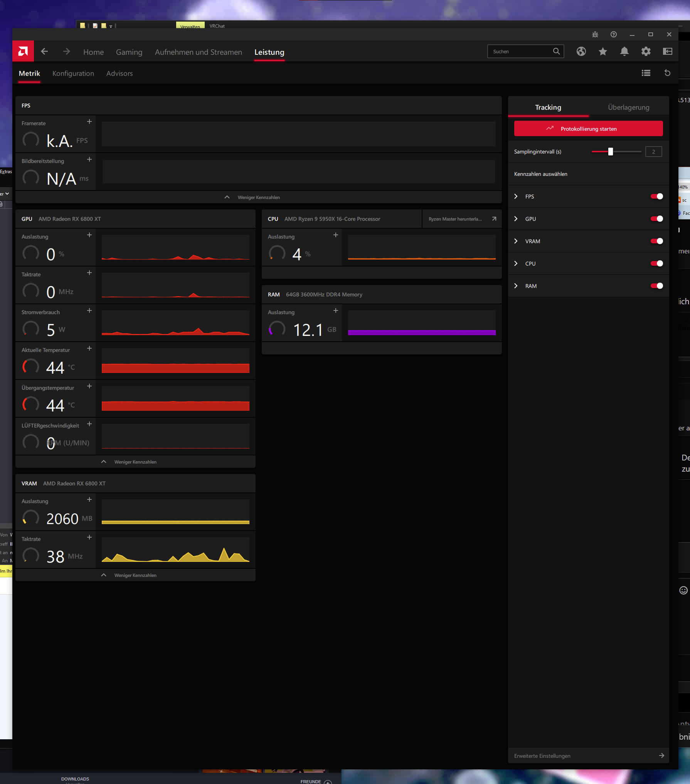The image size is (690, 784).
Task: Expand the GPU metrics chevron
Action: [516, 219]
